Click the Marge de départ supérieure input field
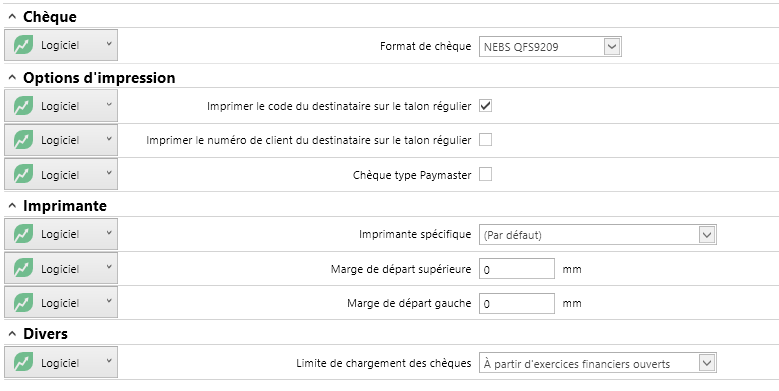The width and height of the screenshot is (779, 391). point(517,269)
